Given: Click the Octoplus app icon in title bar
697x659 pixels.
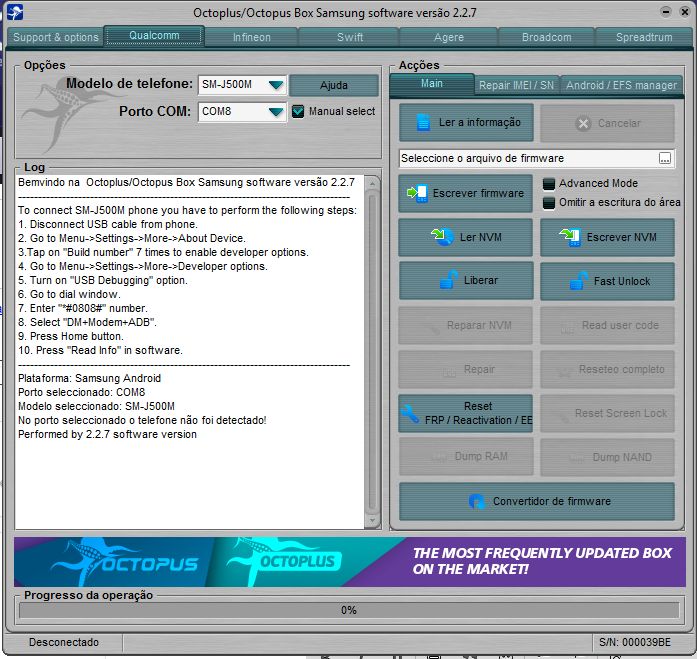Looking at the screenshot, I should pyautogui.click(x=16, y=12).
